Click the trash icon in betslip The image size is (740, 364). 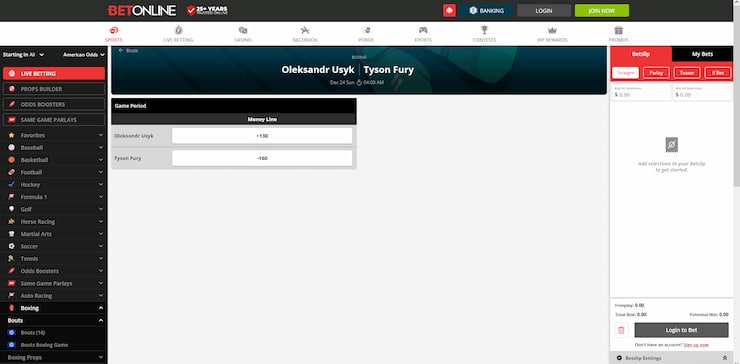click(x=621, y=330)
